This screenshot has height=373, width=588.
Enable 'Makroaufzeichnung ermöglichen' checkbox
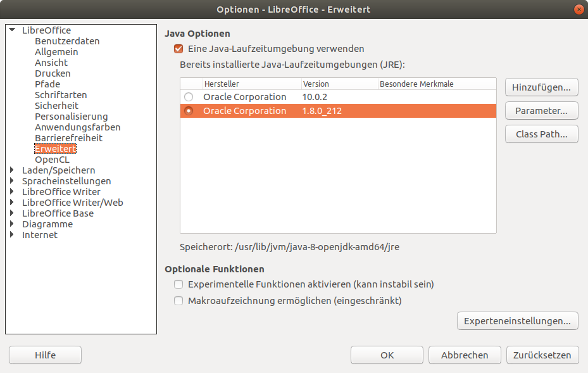[x=178, y=301]
